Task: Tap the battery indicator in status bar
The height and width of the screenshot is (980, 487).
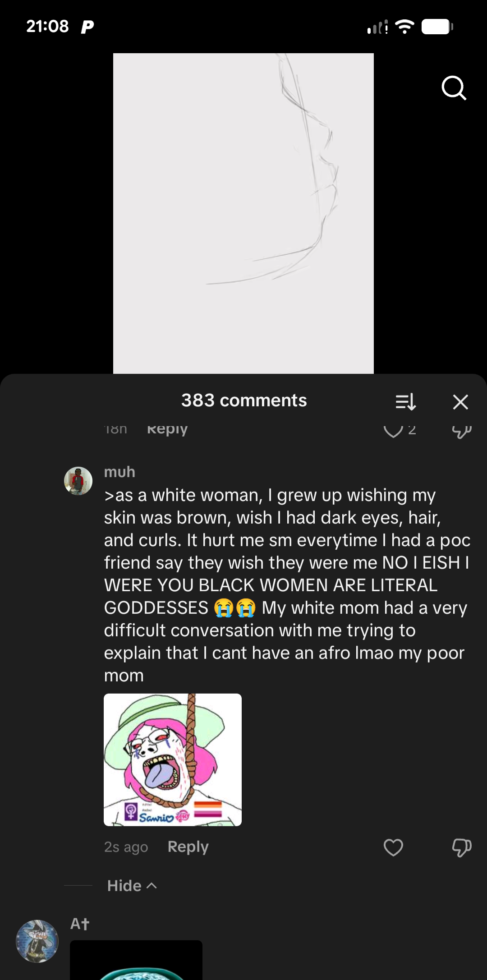Action: (437, 27)
